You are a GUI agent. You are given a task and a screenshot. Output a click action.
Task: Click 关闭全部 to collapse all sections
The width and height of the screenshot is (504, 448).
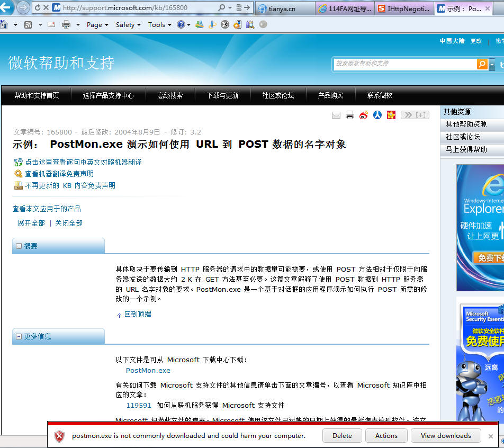tap(69, 223)
